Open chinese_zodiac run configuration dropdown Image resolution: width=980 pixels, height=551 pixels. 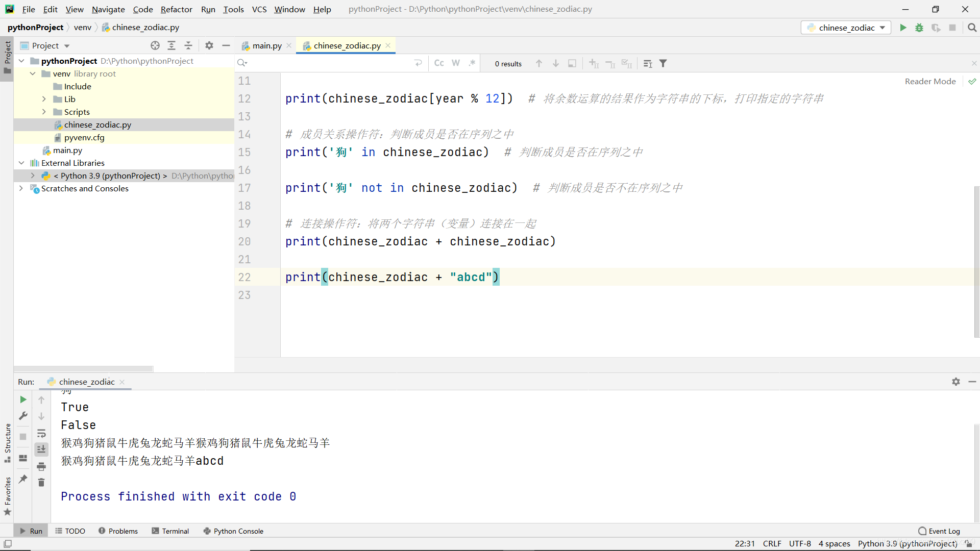[x=846, y=28]
